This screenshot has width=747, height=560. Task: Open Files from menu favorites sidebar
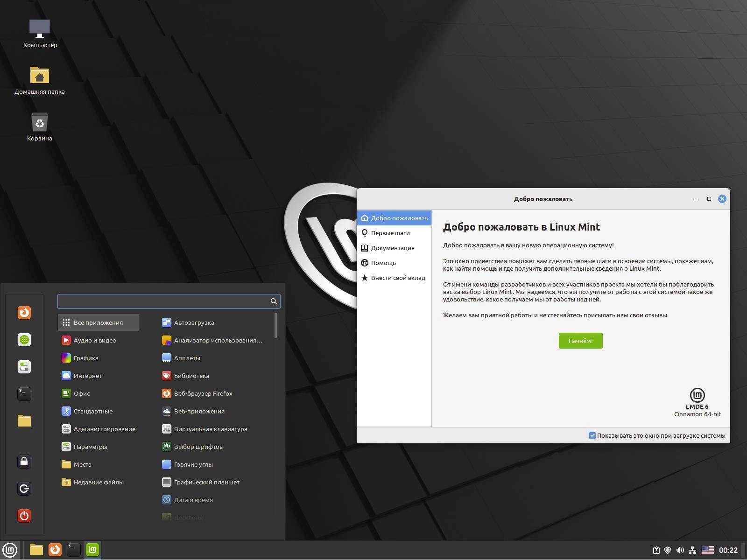tap(24, 421)
